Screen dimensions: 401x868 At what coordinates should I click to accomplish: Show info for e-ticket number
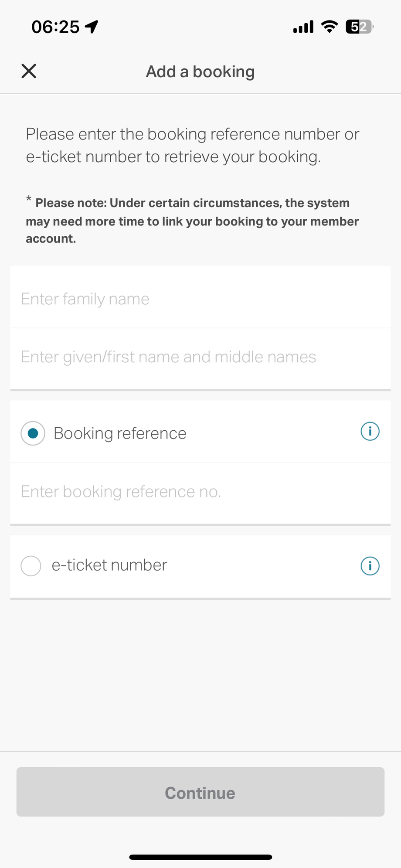tap(370, 566)
